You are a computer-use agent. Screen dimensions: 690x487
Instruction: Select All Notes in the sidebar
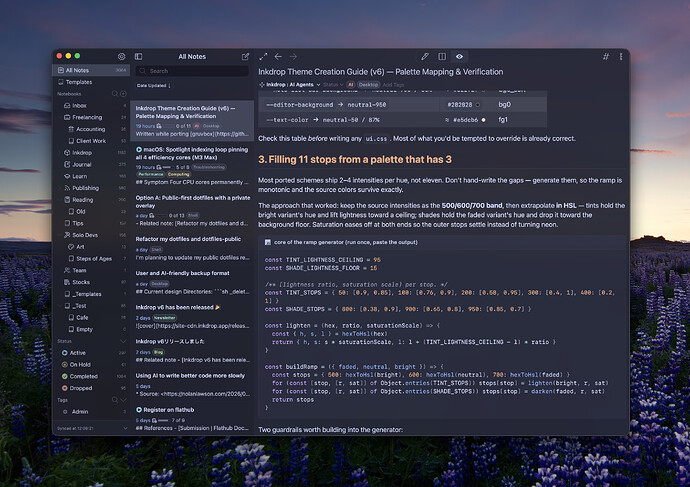pyautogui.click(x=91, y=70)
